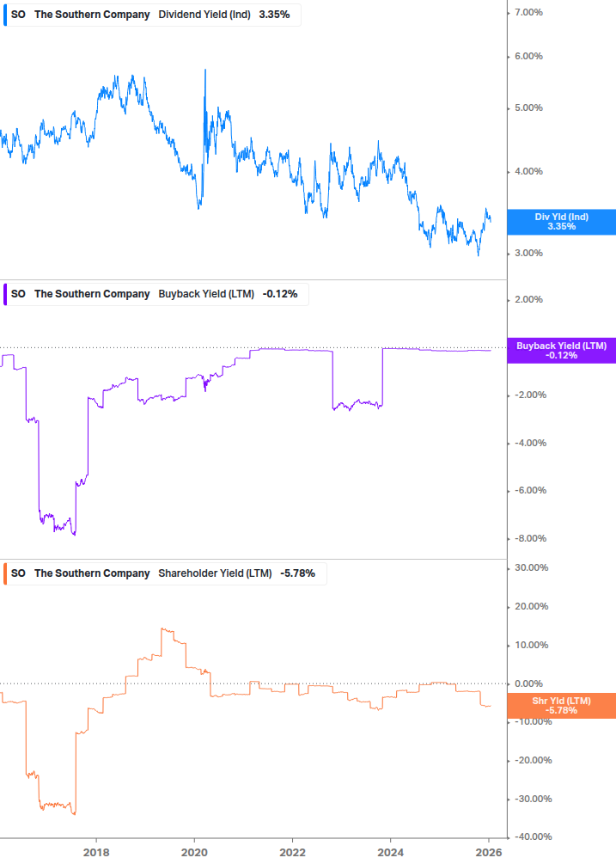Image resolution: width=616 pixels, height=864 pixels.
Task: Click The Southern Company in Shareholder Yield legend
Action: (x=92, y=573)
